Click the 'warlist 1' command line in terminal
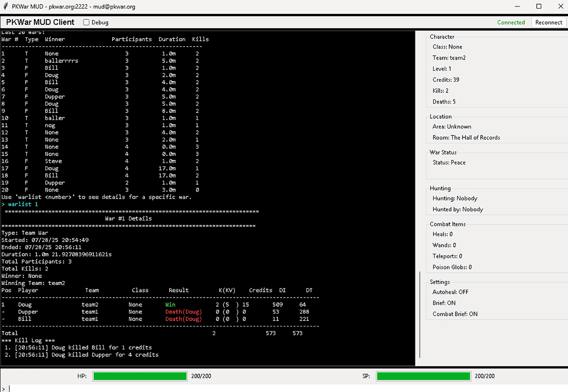Screen dimensions: 568x392 [23, 204]
